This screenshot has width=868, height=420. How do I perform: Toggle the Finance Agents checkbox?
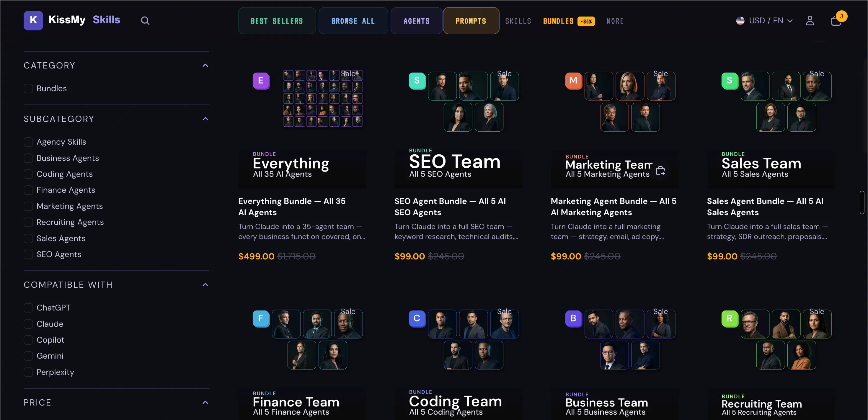[28, 190]
